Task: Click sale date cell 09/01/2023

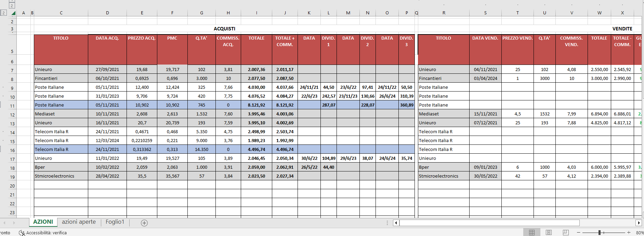Action: coord(485,167)
